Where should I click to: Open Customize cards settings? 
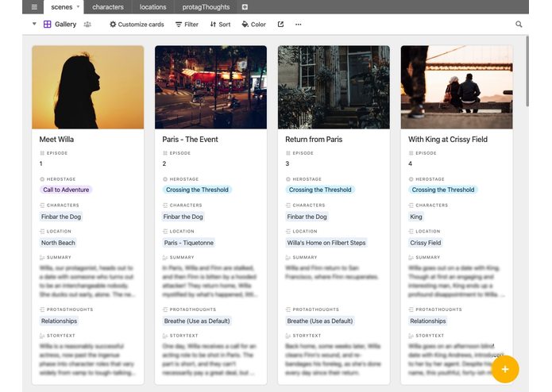click(x=137, y=25)
